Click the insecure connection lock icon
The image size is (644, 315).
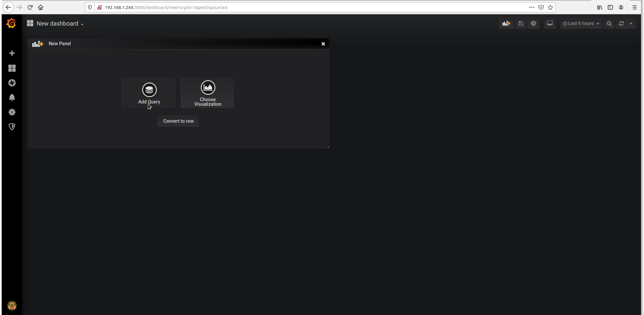[99, 7]
